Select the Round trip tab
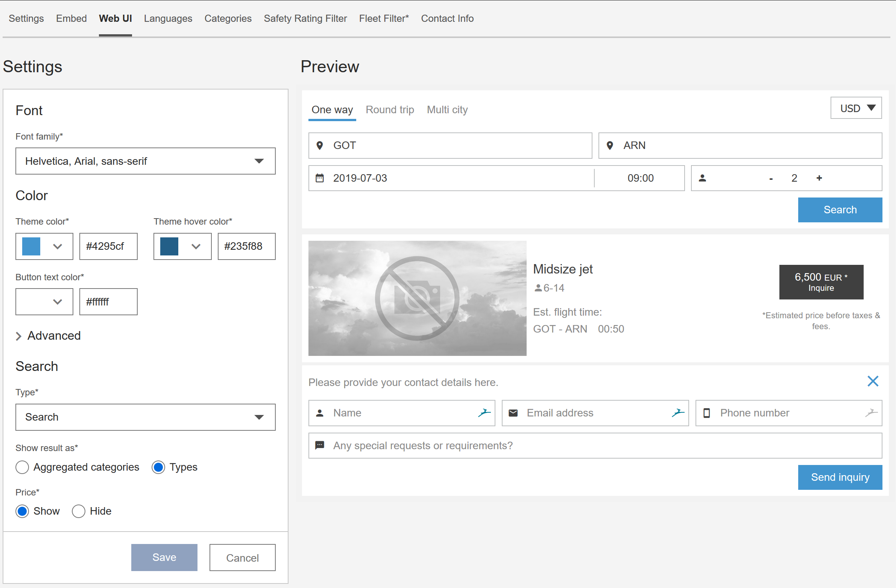 (x=390, y=110)
